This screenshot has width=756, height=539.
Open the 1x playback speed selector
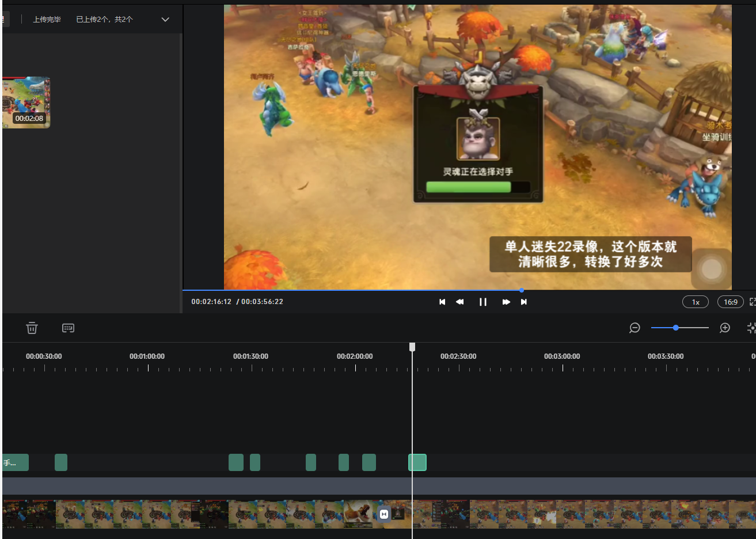click(696, 302)
